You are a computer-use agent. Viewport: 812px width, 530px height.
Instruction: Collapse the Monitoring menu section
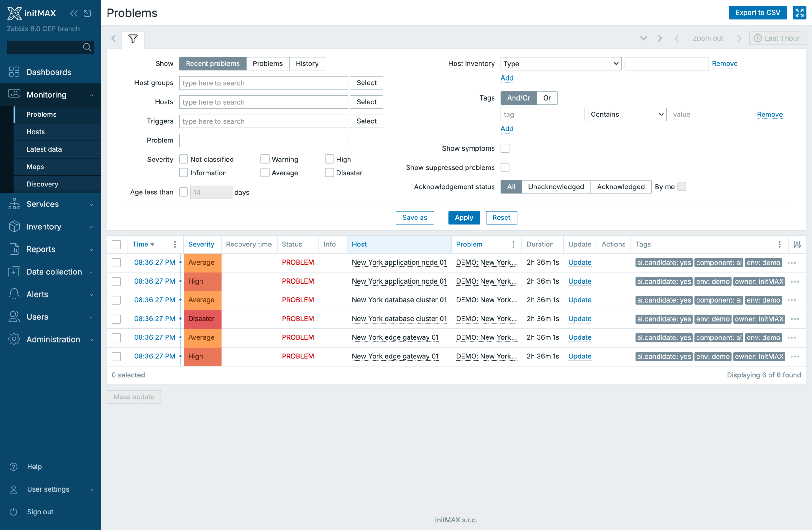tap(91, 95)
